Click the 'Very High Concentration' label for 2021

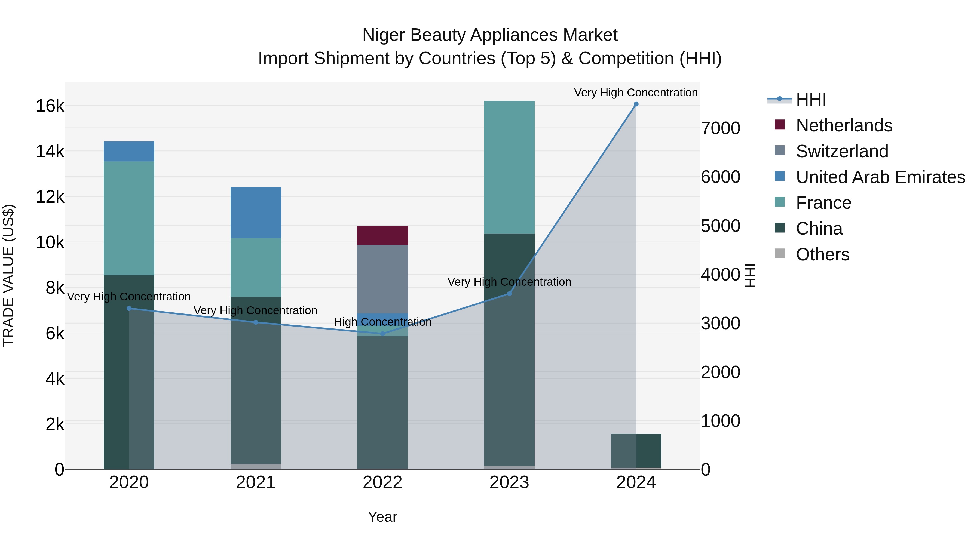[255, 310]
